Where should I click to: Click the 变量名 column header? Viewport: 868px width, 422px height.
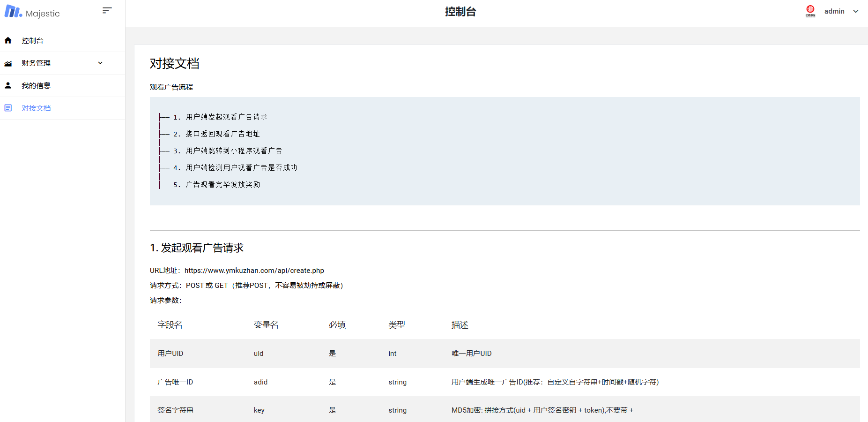266,325
